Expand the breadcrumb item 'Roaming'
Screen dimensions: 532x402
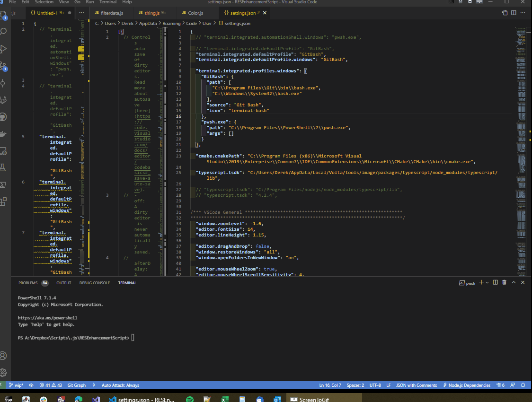point(173,23)
